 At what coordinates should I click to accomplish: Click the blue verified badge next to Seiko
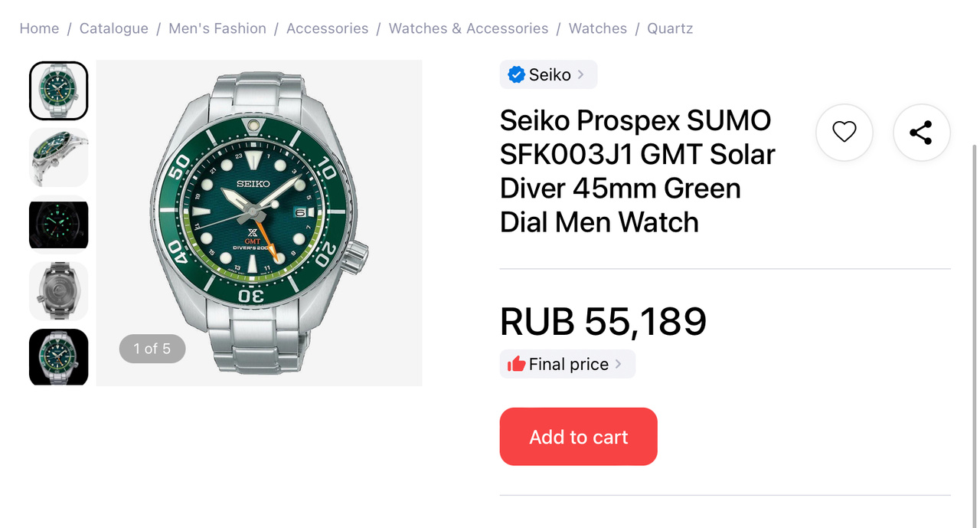[x=516, y=74]
